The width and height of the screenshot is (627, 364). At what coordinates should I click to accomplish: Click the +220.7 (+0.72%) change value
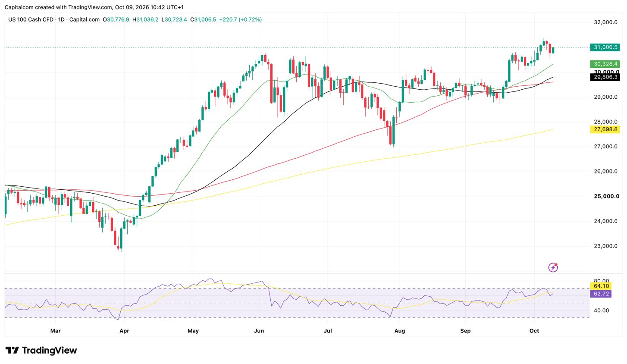coord(241,19)
